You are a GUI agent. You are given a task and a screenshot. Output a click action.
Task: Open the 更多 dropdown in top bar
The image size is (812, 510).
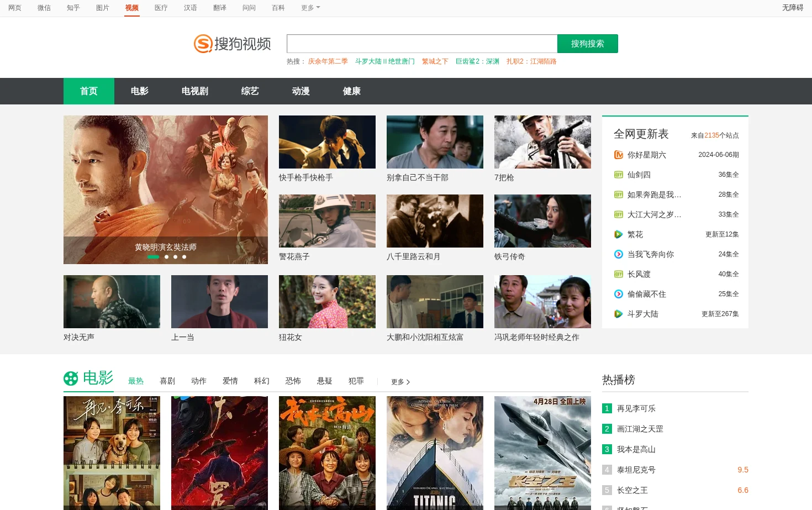click(x=310, y=8)
